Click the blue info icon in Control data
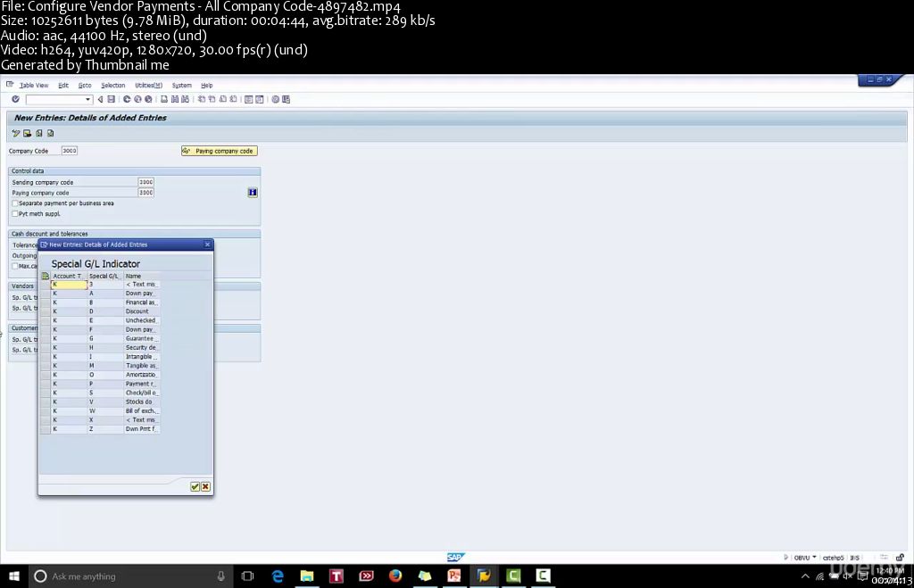 tap(253, 193)
